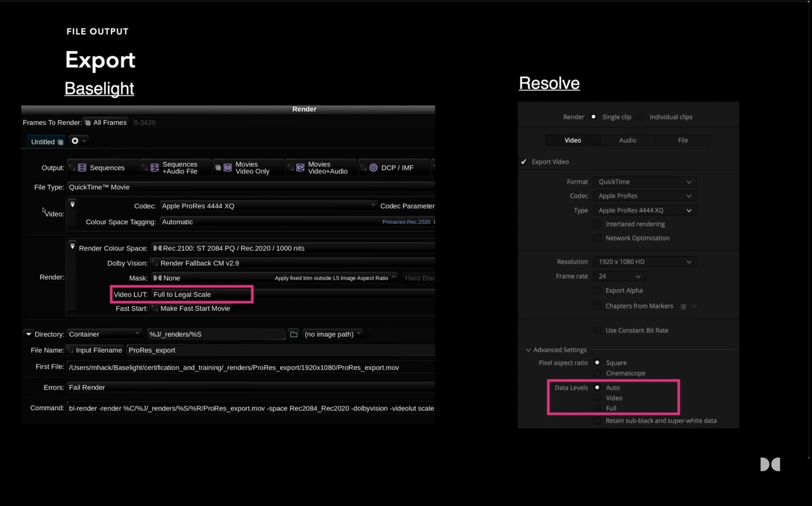Click the shield icon beside Chapters from Markers
The image size is (812, 506).
(x=683, y=307)
